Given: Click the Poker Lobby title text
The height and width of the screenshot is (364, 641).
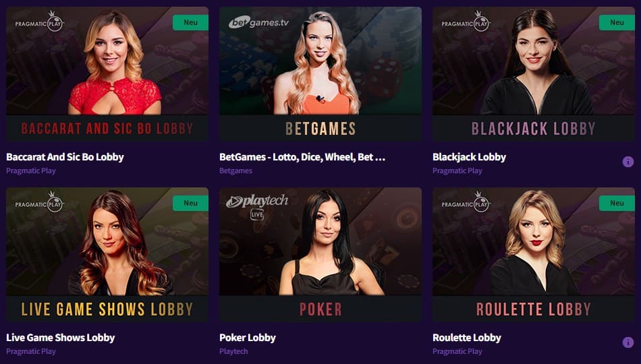Looking at the screenshot, I should (248, 338).
